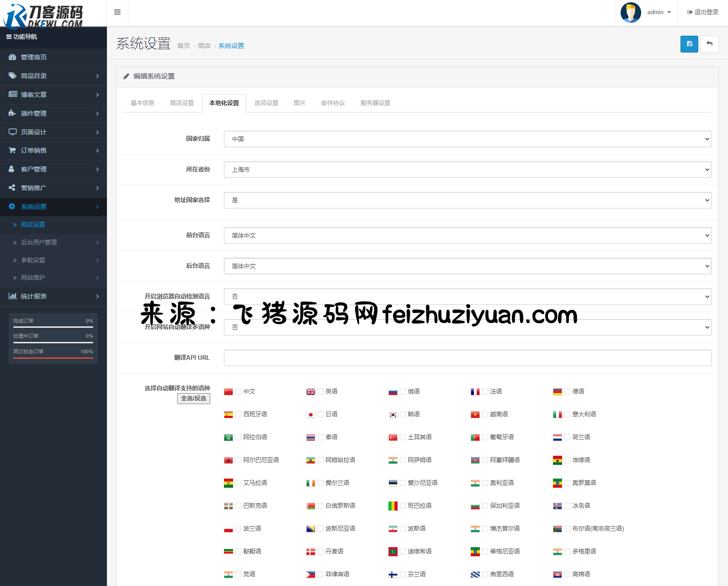Viewport: 728px width, 586px height.
Task: Click the 订单销售 shopping cart icon
Action: [x=12, y=150]
